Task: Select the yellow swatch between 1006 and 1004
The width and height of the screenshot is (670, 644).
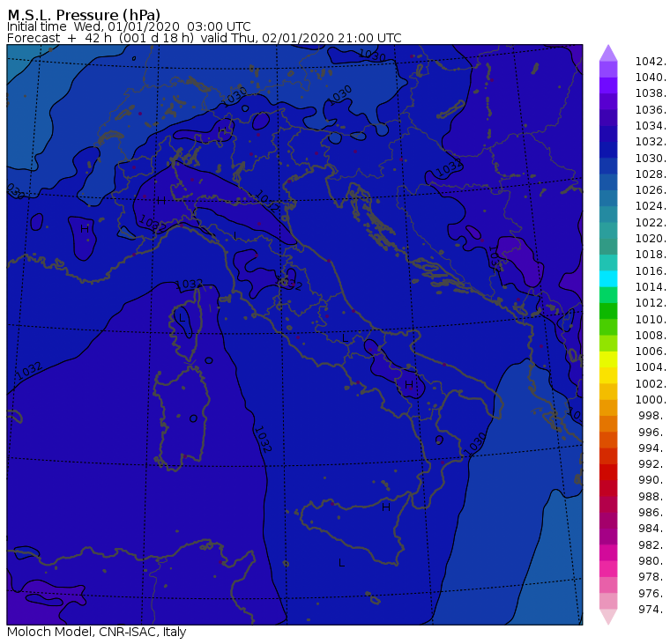Action: click(608, 359)
